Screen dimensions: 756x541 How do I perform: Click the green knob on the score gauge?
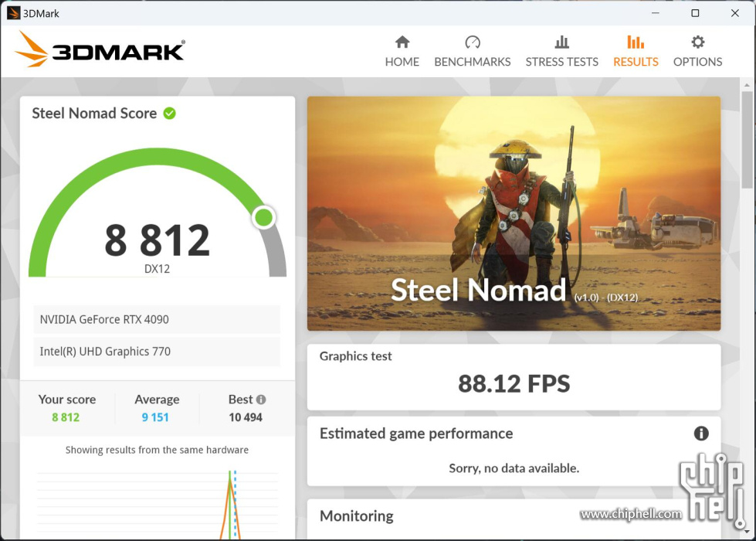[264, 218]
